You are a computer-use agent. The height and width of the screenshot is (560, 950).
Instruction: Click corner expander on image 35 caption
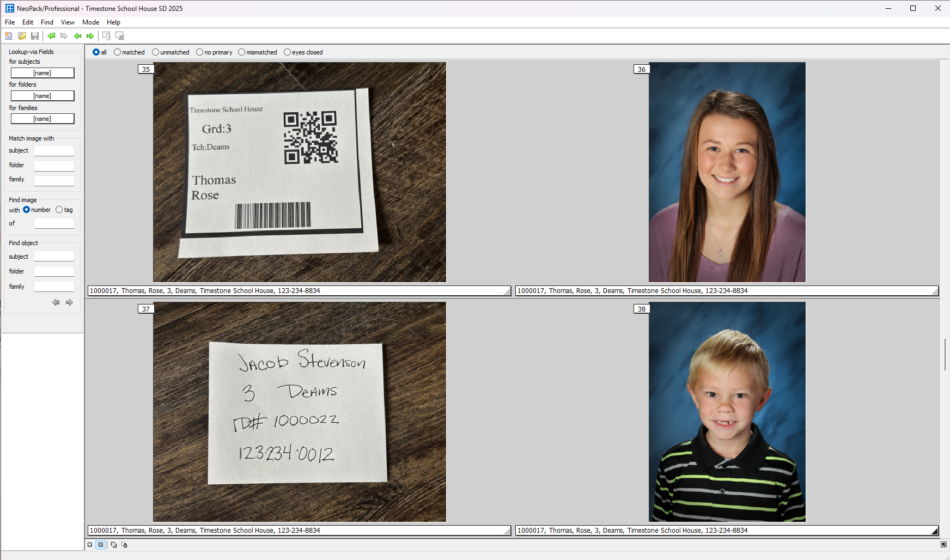(x=507, y=292)
